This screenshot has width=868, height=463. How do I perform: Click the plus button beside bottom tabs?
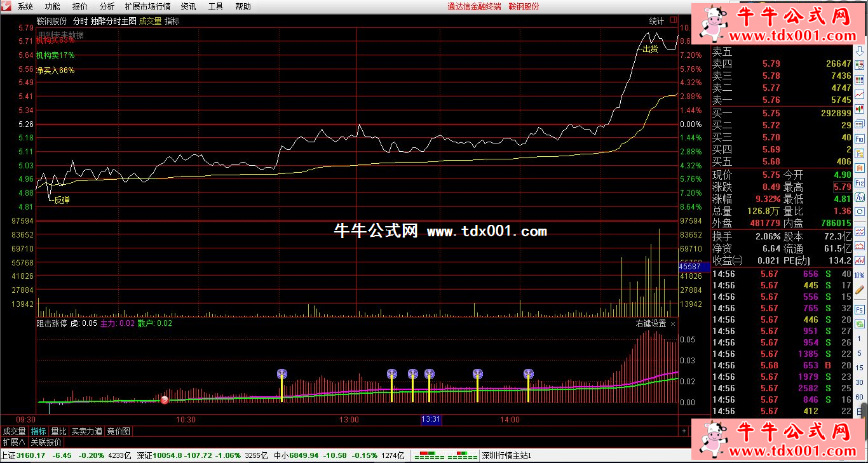(684, 431)
